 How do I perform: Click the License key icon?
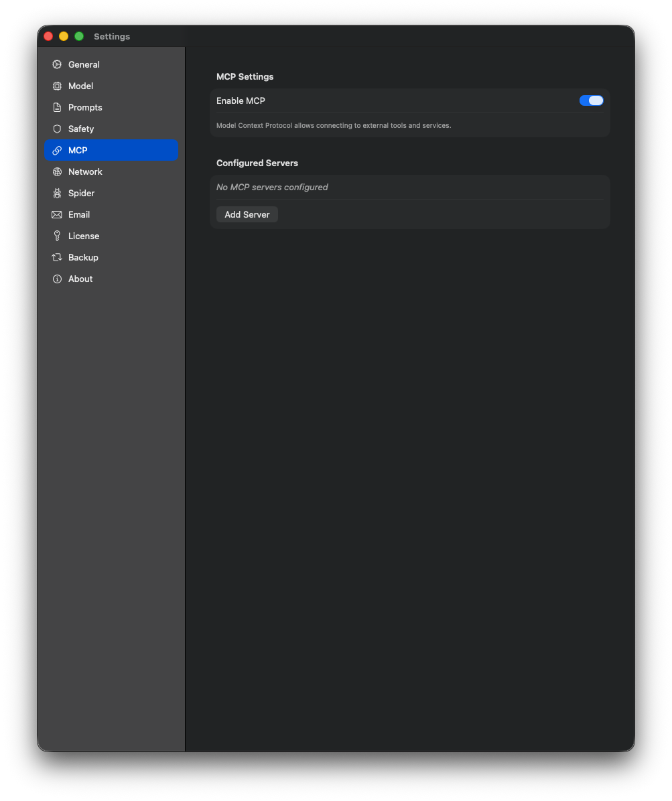tap(57, 236)
